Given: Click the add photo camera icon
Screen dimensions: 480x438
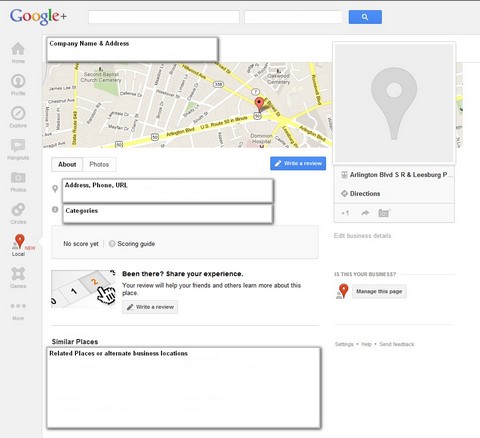Looking at the screenshot, I should 384,213.
